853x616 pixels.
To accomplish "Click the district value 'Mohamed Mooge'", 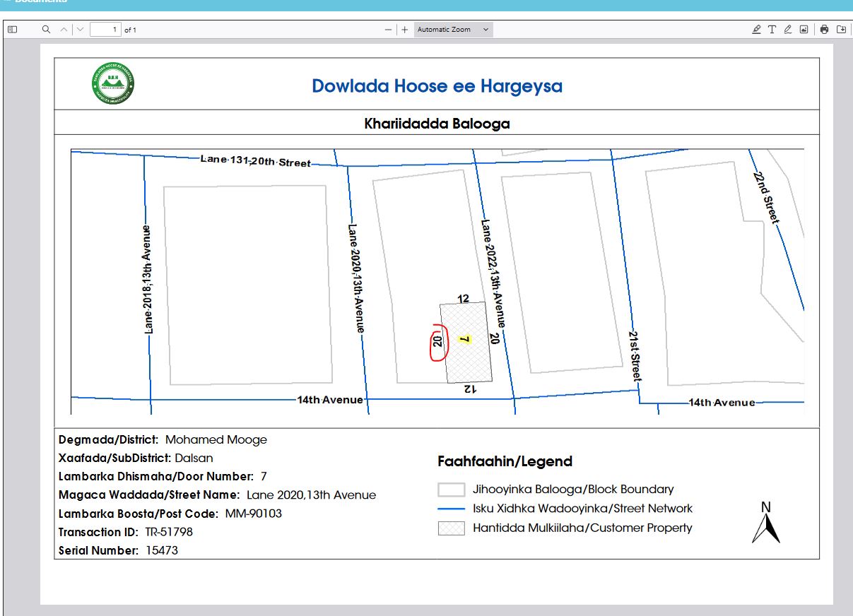I will click(216, 439).
